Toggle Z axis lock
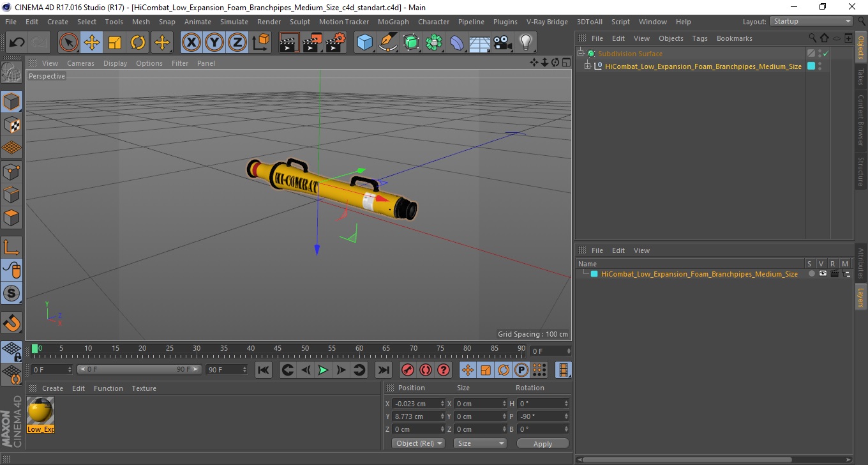The image size is (868, 465). pos(237,43)
